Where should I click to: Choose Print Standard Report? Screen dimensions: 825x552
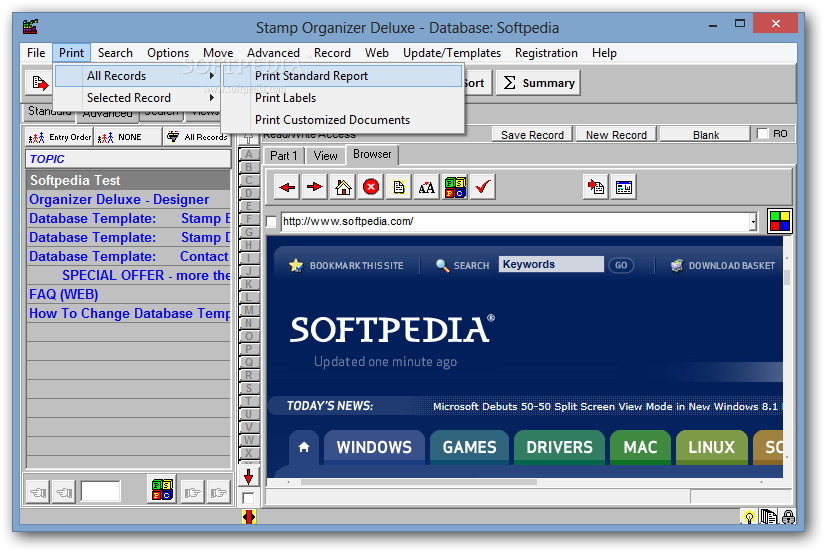point(343,76)
